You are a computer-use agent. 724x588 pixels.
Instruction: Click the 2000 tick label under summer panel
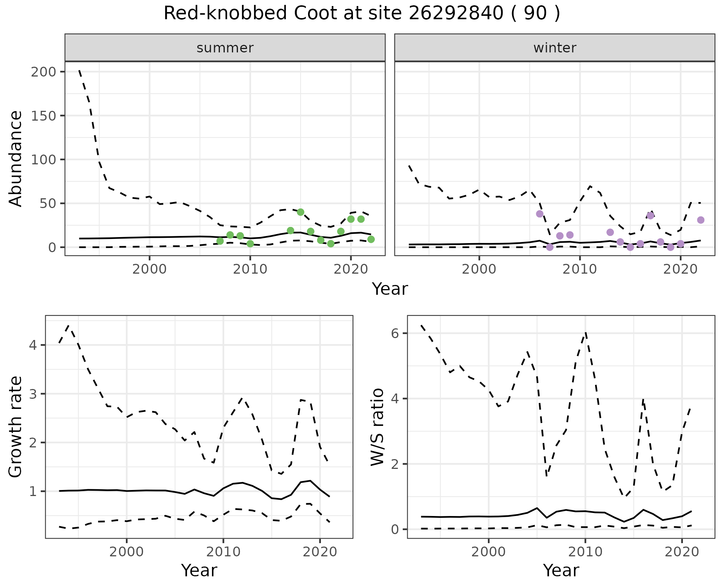pyautogui.click(x=149, y=269)
